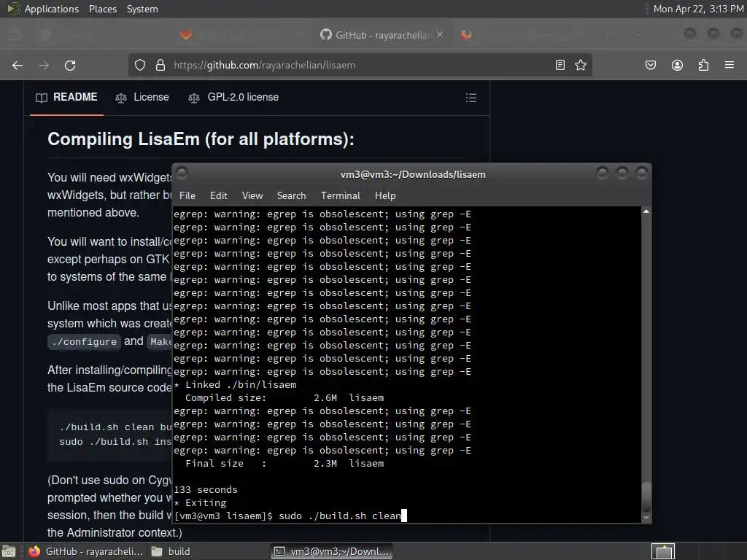The height and width of the screenshot is (560, 747).
Task: Click '133 seconds' terminal line
Action: coord(205,489)
